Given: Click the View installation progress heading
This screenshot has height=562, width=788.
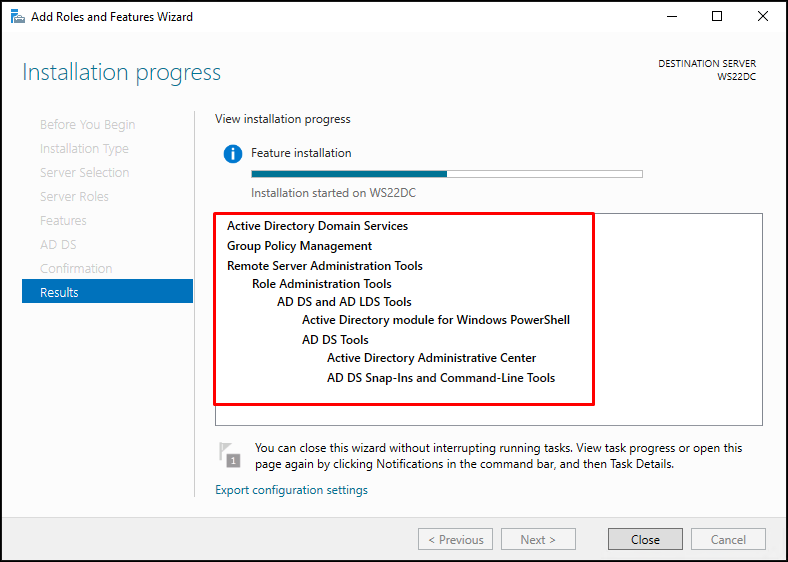Looking at the screenshot, I should pos(282,119).
